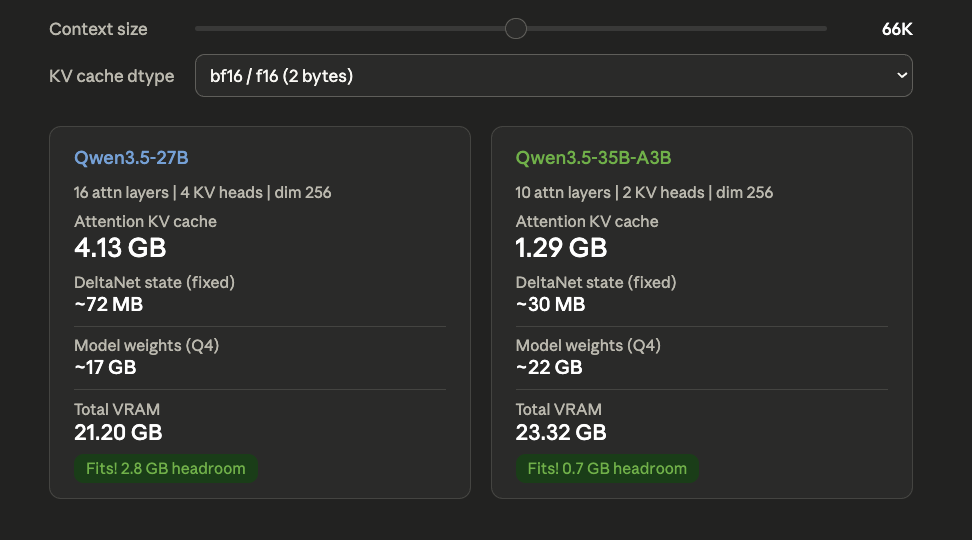This screenshot has width=972, height=540.
Task: Select the 4.13 GB attention KV cache value
Action: [x=120, y=247]
